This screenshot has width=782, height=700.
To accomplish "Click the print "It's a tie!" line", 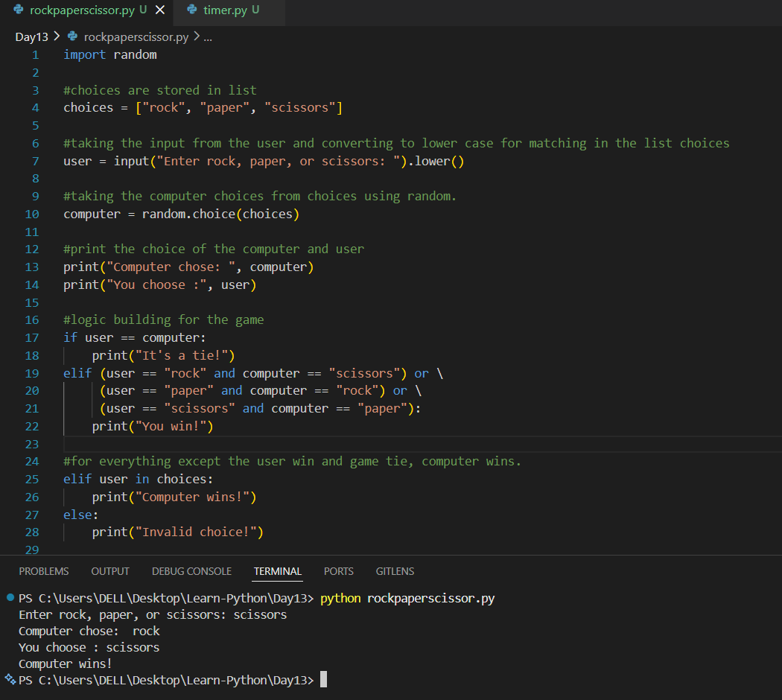I will tap(164, 355).
